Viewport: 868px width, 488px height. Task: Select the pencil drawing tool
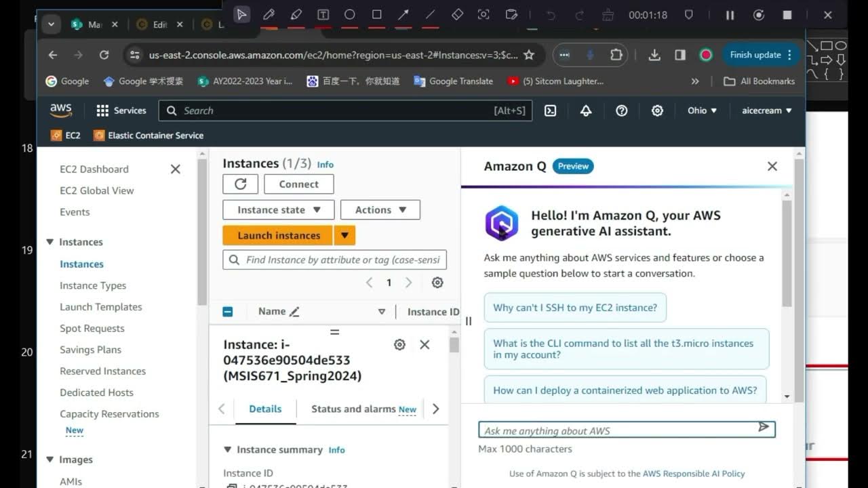[x=269, y=14]
